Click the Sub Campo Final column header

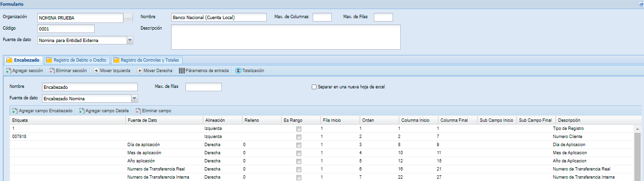coord(536,120)
